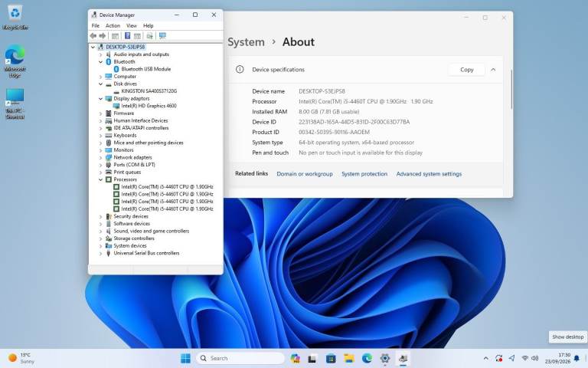
Task: Select the last Intel Core i5-4460T processor entry
Action: pos(167,209)
